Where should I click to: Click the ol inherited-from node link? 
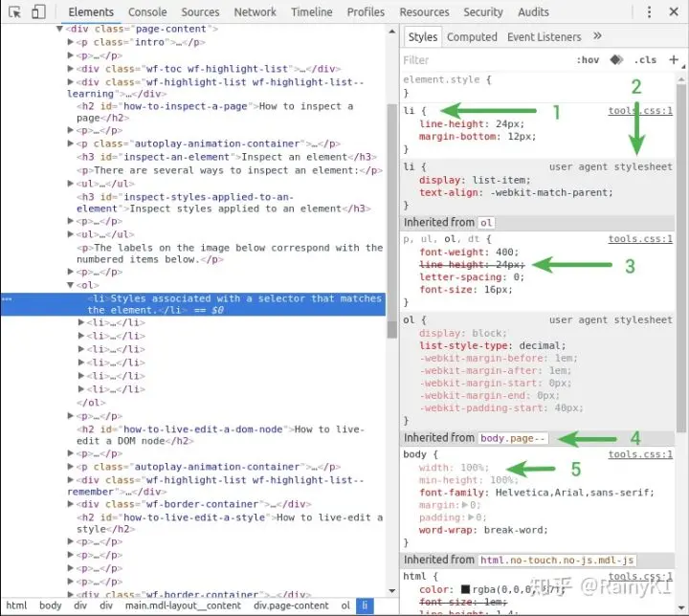pyautogui.click(x=486, y=222)
